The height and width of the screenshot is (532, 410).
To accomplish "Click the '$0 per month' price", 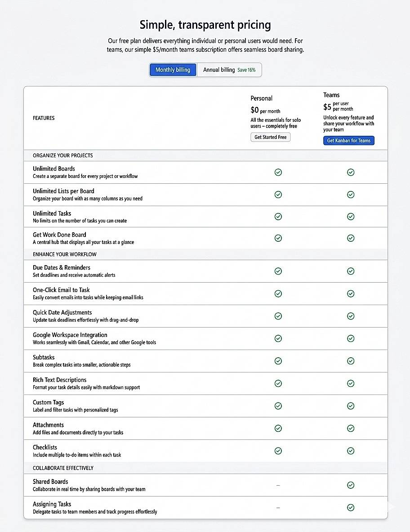I will [x=265, y=110].
